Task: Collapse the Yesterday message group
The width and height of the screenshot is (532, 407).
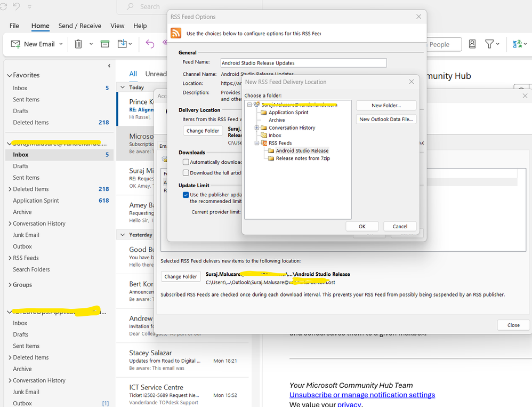Action: point(123,235)
